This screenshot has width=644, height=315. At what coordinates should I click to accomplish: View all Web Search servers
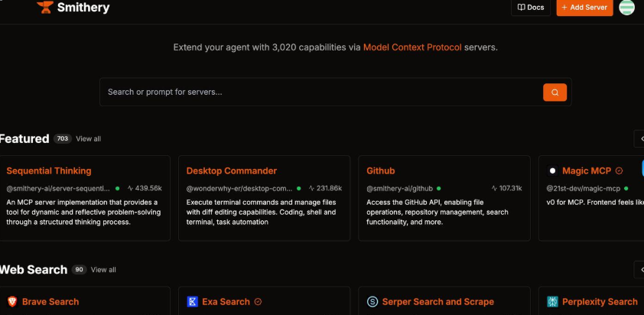[x=103, y=270]
